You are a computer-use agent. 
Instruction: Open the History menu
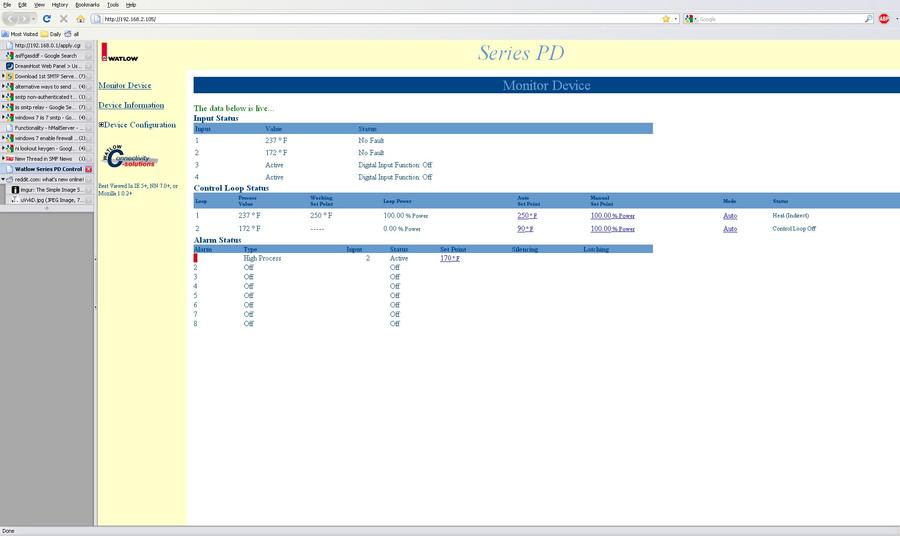click(x=60, y=5)
